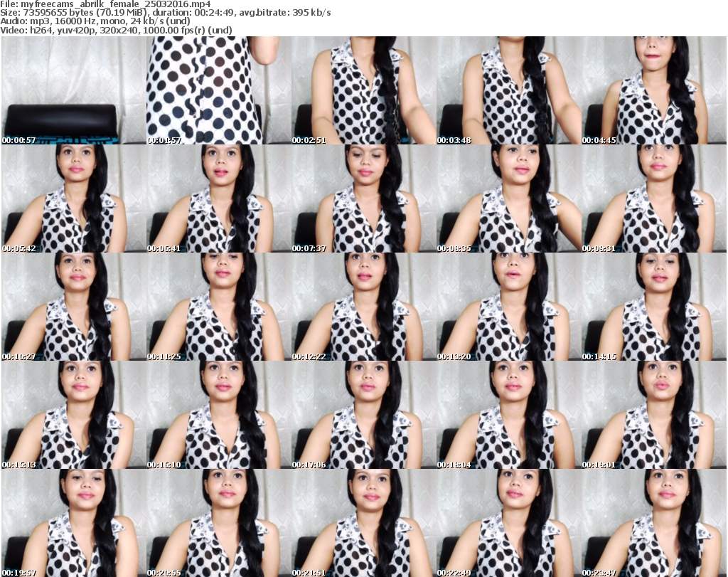The image size is (728, 577).
Task: Click the last frame at 00:23:47
Action: pos(653,523)
